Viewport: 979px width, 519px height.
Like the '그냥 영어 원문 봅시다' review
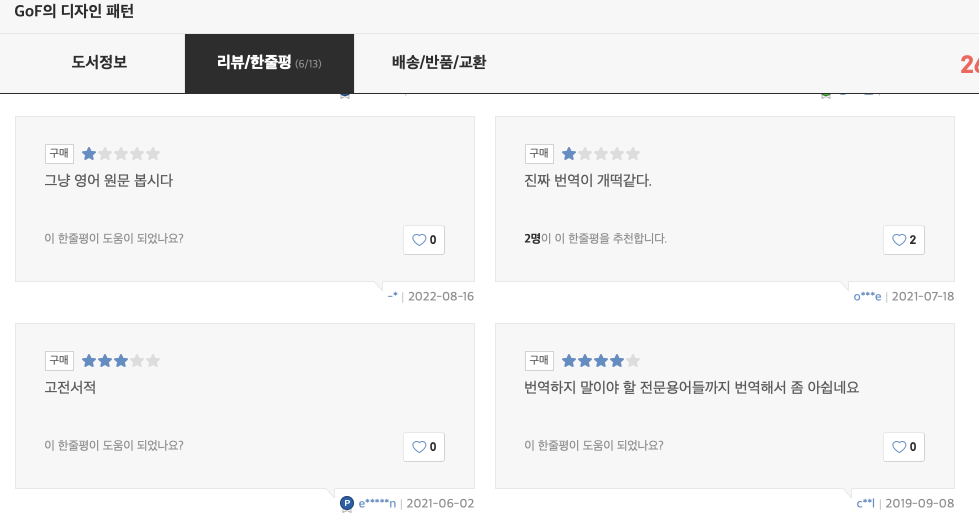[x=424, y=240]
